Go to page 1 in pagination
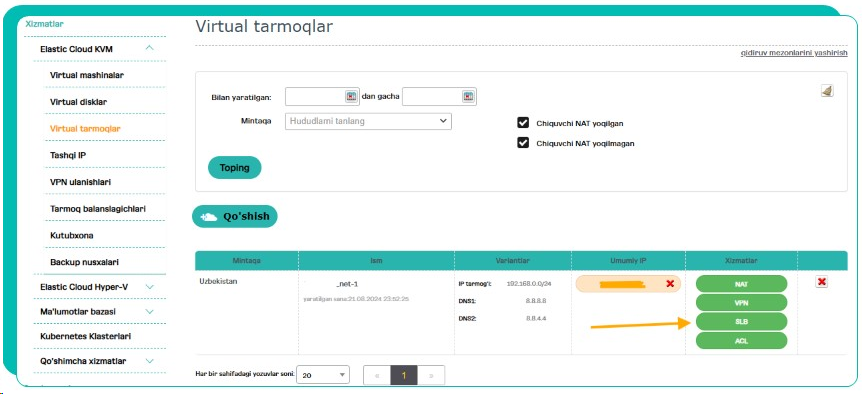The width and height of the screenshot is (862, 394). 404,376
